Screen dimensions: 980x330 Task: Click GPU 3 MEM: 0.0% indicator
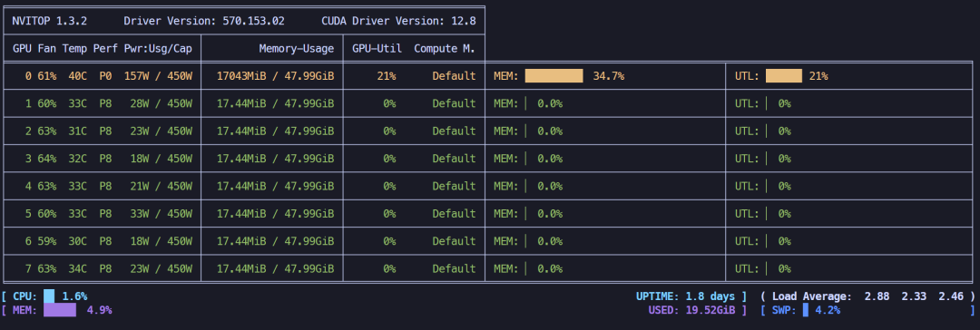528,159
